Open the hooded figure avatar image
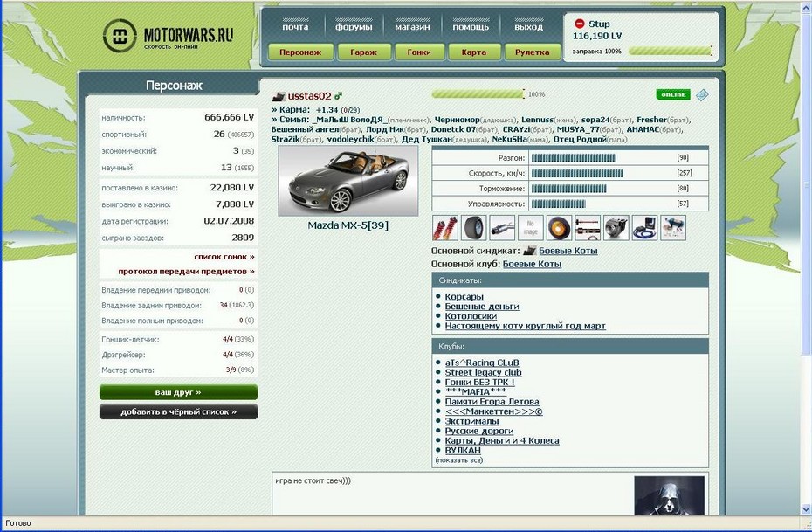This screenshot has height=532, width=812. 669,495
